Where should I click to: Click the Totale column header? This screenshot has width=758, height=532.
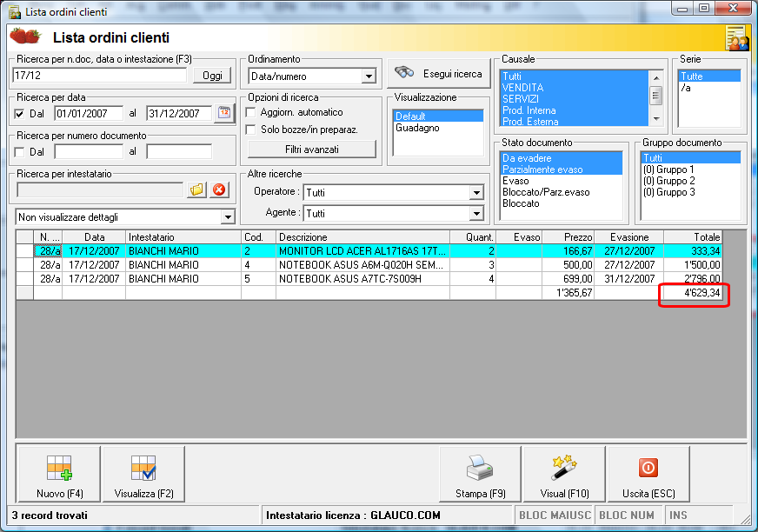(x=693, y=237)
